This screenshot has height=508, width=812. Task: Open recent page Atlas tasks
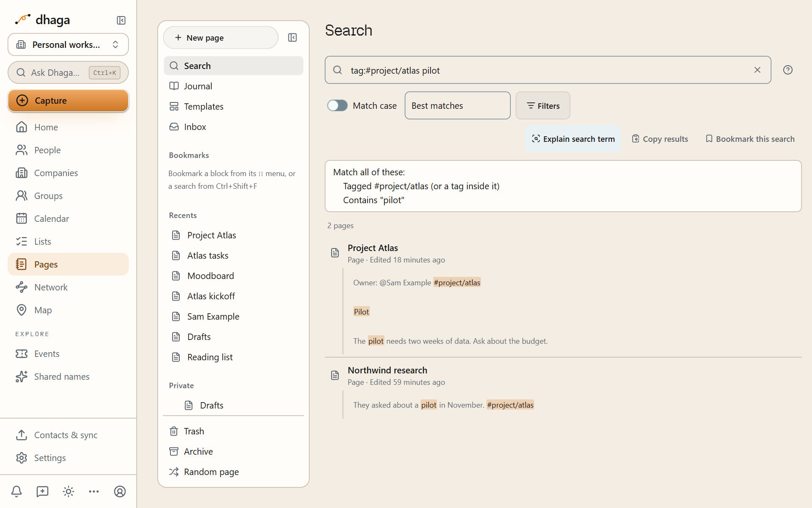[233, 255]
